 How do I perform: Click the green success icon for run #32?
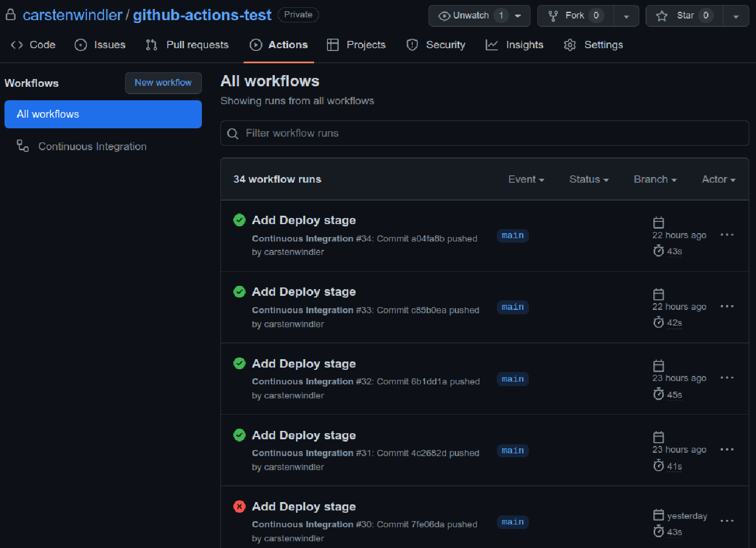(x=239, y=364)
